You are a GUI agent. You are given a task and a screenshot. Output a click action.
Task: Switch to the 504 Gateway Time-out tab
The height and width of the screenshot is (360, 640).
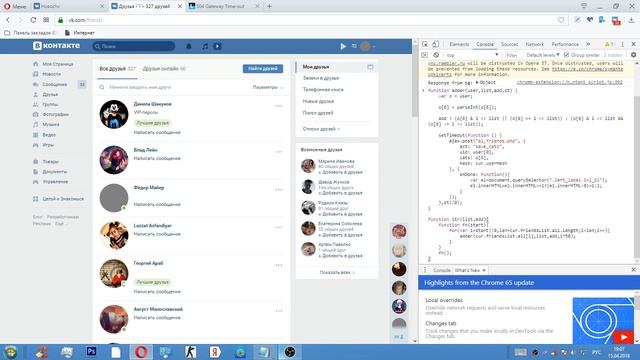coord(224,6)
